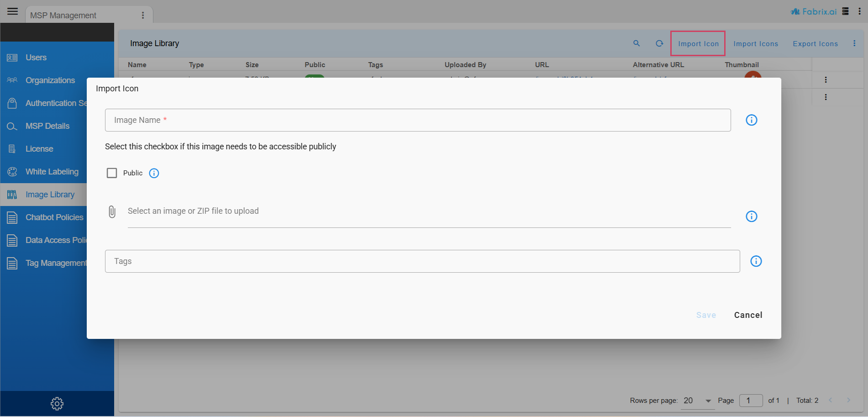Click the info icon beside file upload

click(751, 216)
